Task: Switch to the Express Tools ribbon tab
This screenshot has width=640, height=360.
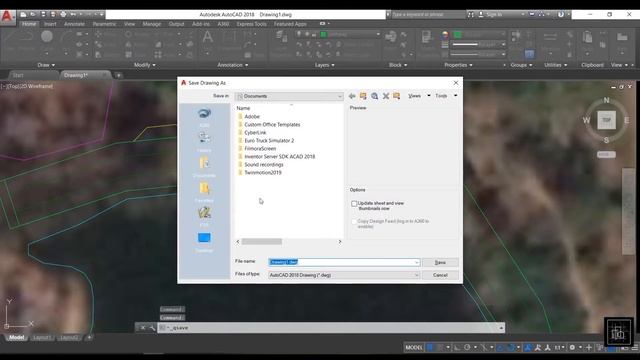Action: pos(251,24)
